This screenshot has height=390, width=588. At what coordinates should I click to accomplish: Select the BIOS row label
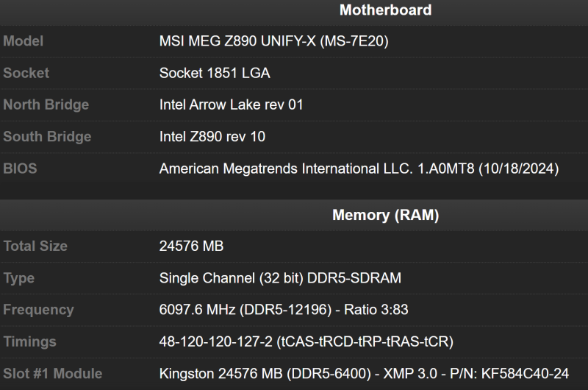tap(20, 169)
